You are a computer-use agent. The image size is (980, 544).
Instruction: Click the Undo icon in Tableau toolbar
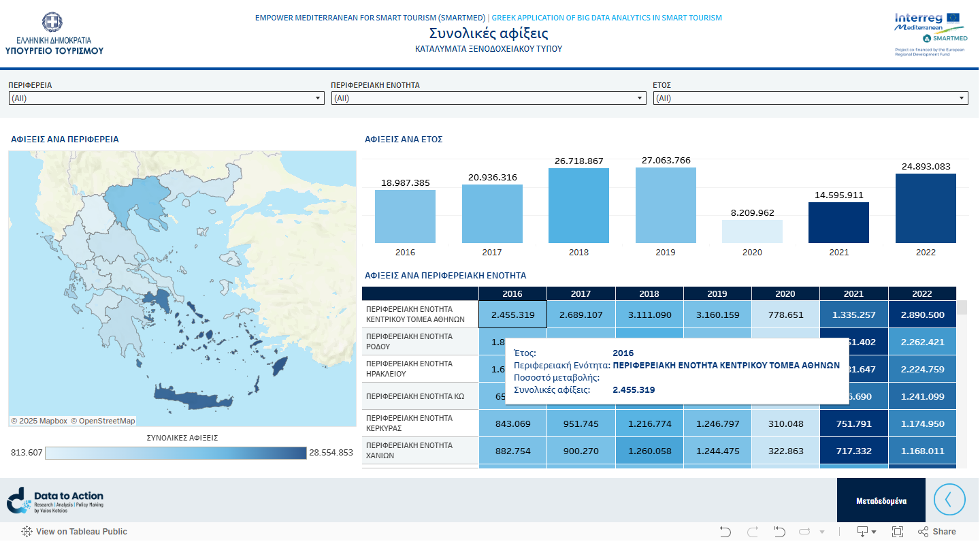click(x=725, y=532)
